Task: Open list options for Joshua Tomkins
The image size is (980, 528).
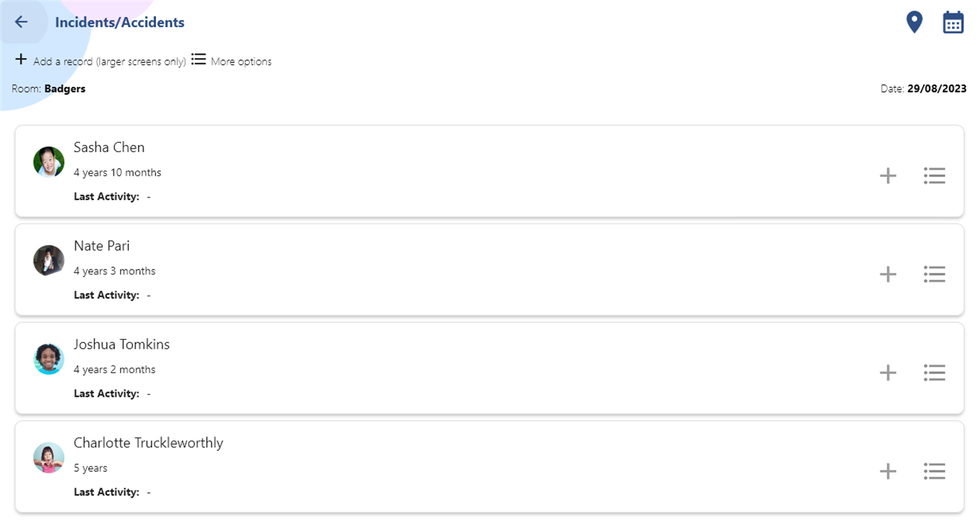Action: (x=934, y=373)
